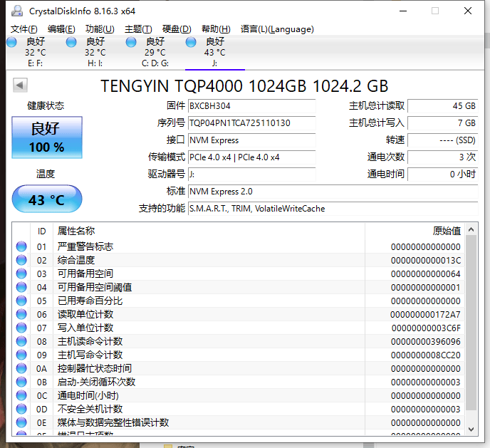Image resolution: width=490 pixels, height=448 pixels.
Task: Click the ID column header
Action: point(41,231)
